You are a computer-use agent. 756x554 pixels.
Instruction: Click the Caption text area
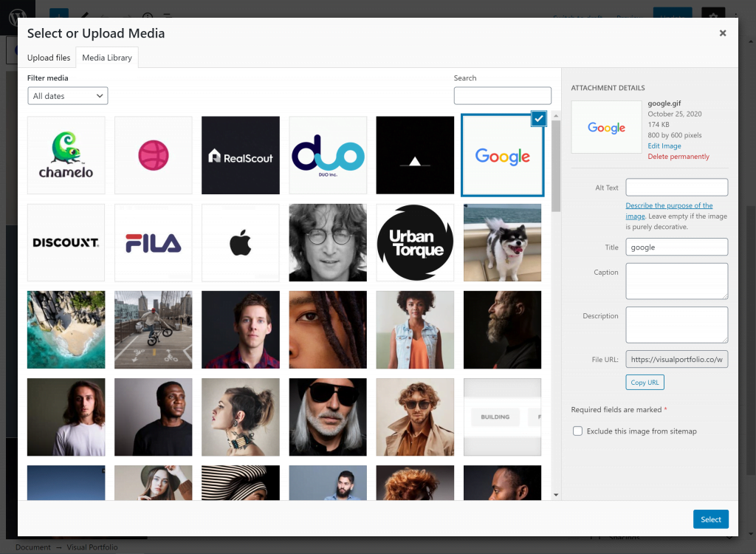(677, 281)
